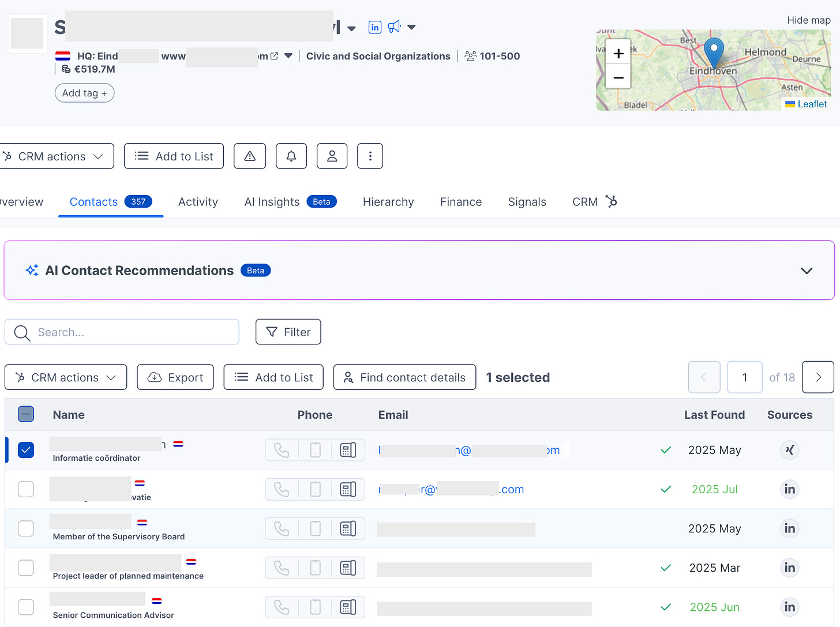
Task: Click the megaphone announcement icon
Action: [x=395, y=27]
